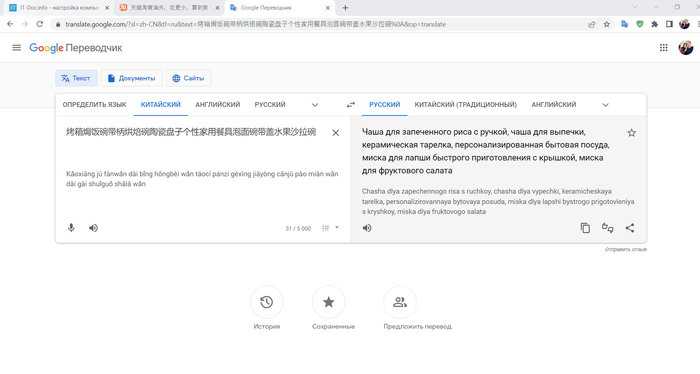Image resolution: width=700 pixels, height=374 pixels.
Task: Select Китайский as the source language
Action: [x=161, y=104]
